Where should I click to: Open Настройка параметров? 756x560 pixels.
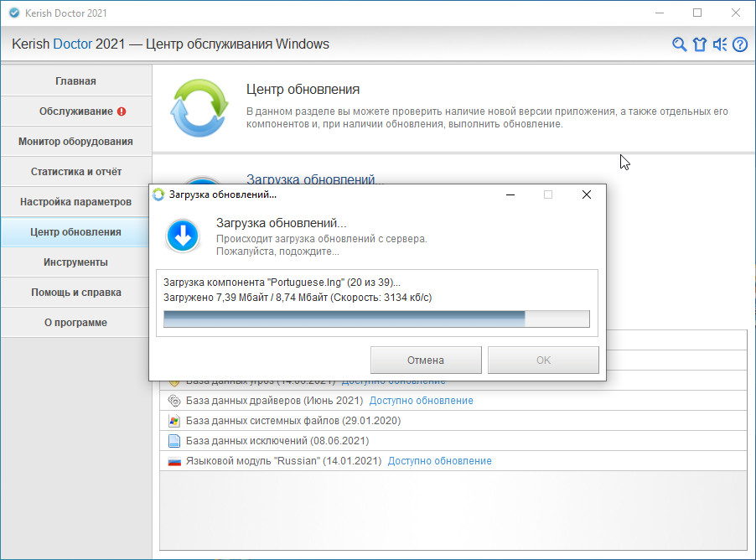click(x=75, y=202)
